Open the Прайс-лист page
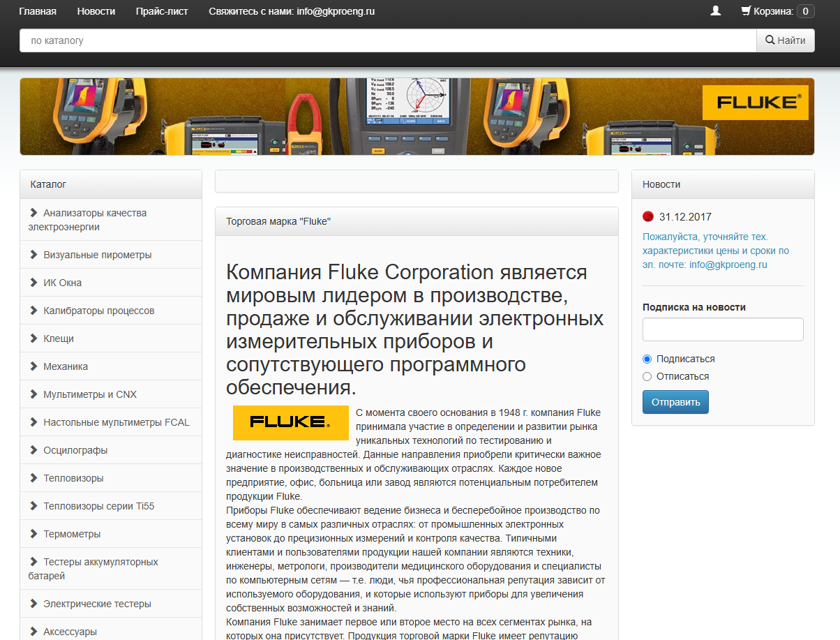840x640 pixels. (x=162, y=11)
